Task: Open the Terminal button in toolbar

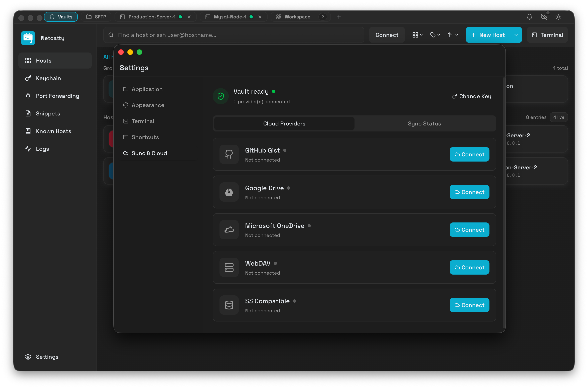Action: coord(547,35)
